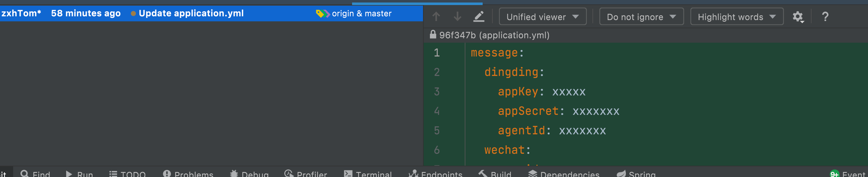
Task: Click line number 4 in gutter
Action: point(437,111)
